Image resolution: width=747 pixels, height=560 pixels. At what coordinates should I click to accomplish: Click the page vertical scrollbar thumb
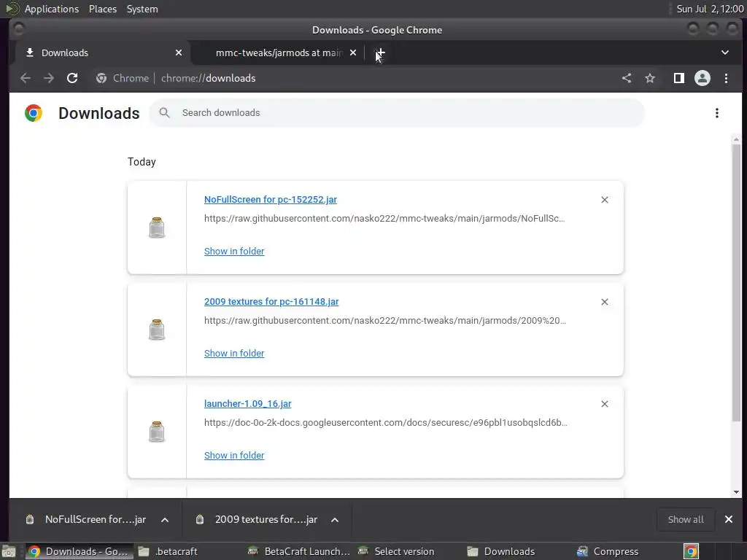pos(737,282)
